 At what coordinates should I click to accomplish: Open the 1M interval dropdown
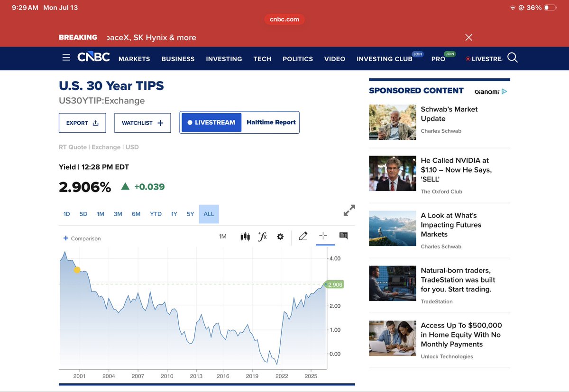[222, 237]
